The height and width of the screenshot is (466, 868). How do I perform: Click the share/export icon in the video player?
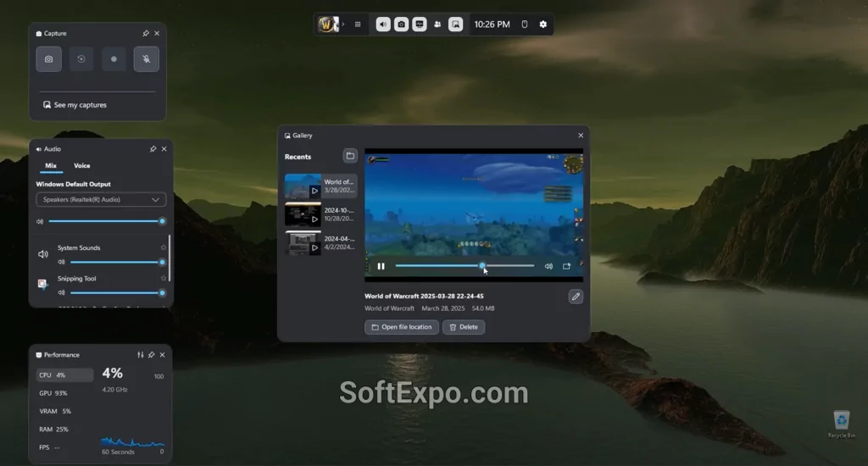(x=566, y=266)
